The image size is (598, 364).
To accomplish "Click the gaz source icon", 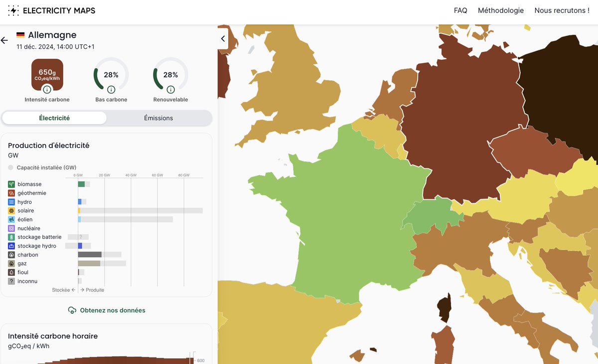I will coord(11,263).
